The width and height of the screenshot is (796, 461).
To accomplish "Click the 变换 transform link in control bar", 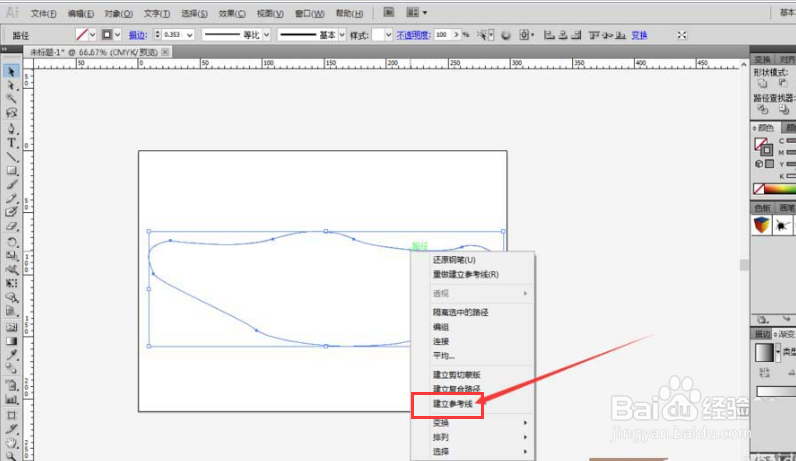I will (639, 35).
